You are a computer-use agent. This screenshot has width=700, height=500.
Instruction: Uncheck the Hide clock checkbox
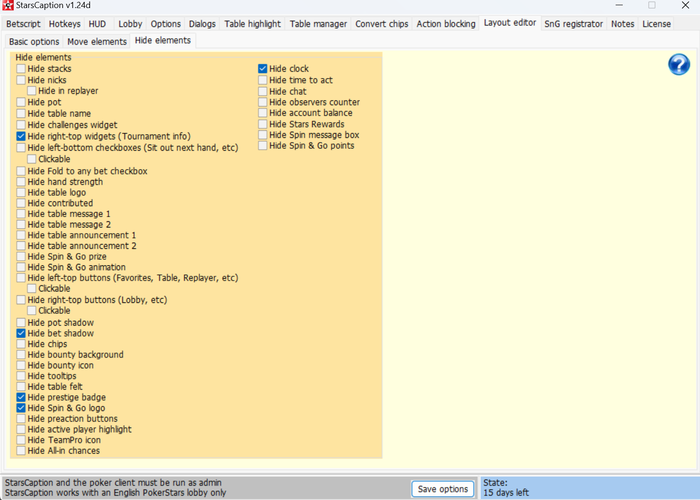pos(263,69)
